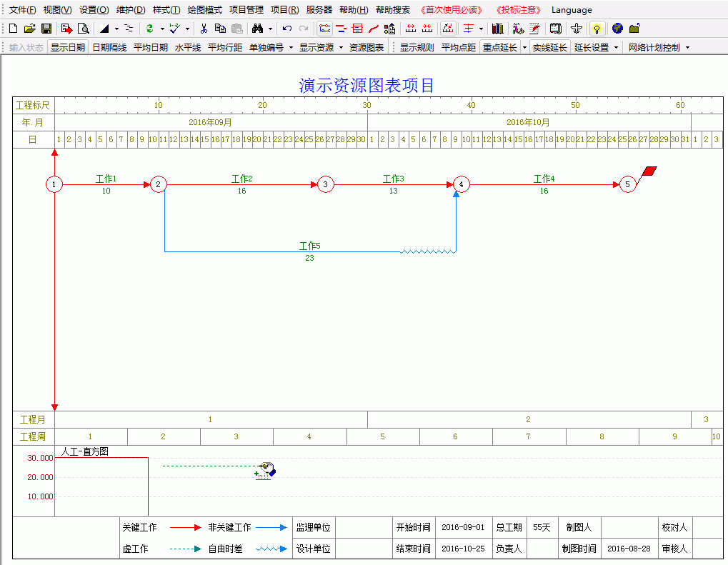Image resolution: width=728 pixels, height=565 pixels.
Task: Toggle the 水平线 option
Action: pyautogui.click(x=188, y=47)
